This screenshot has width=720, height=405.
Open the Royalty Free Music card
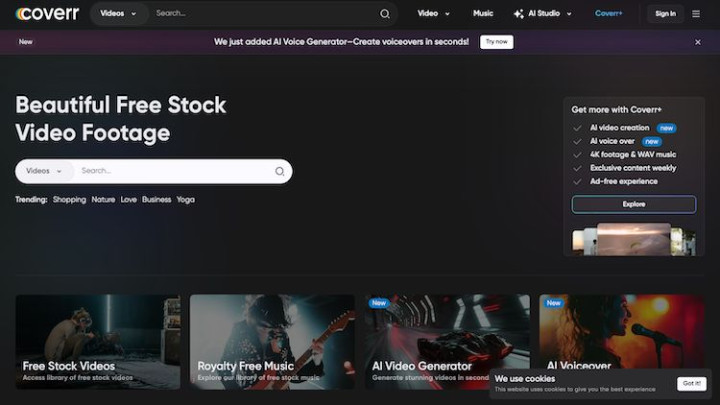(x=272, y=342)
